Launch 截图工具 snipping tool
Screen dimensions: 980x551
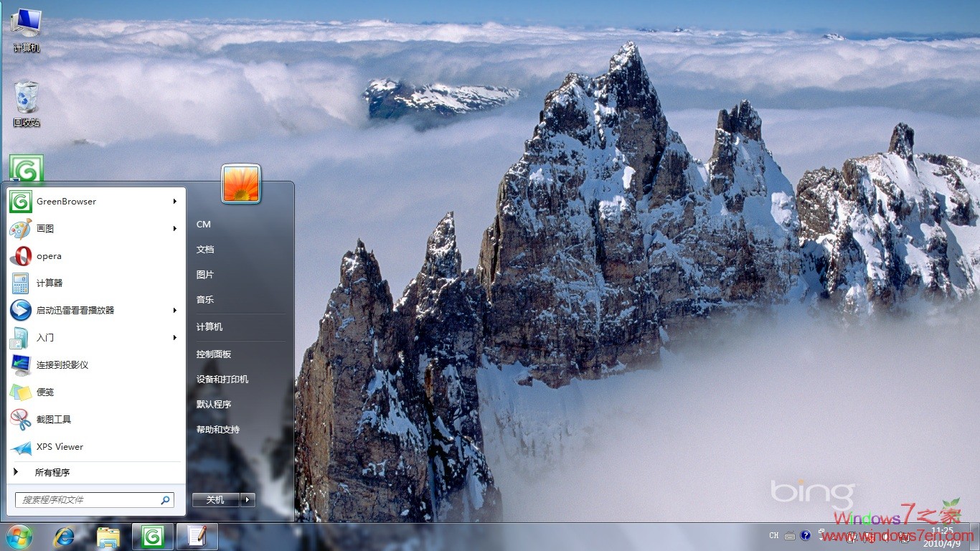point(95,420)
